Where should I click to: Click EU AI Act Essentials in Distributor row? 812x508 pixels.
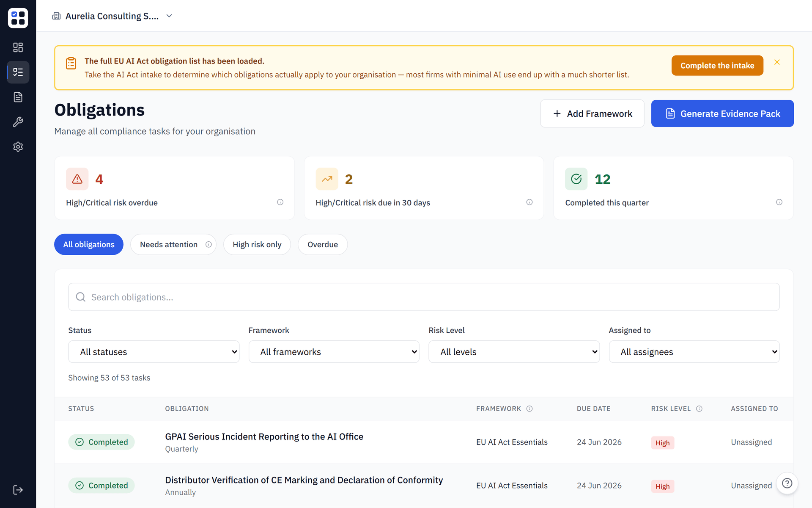point(512,486)
